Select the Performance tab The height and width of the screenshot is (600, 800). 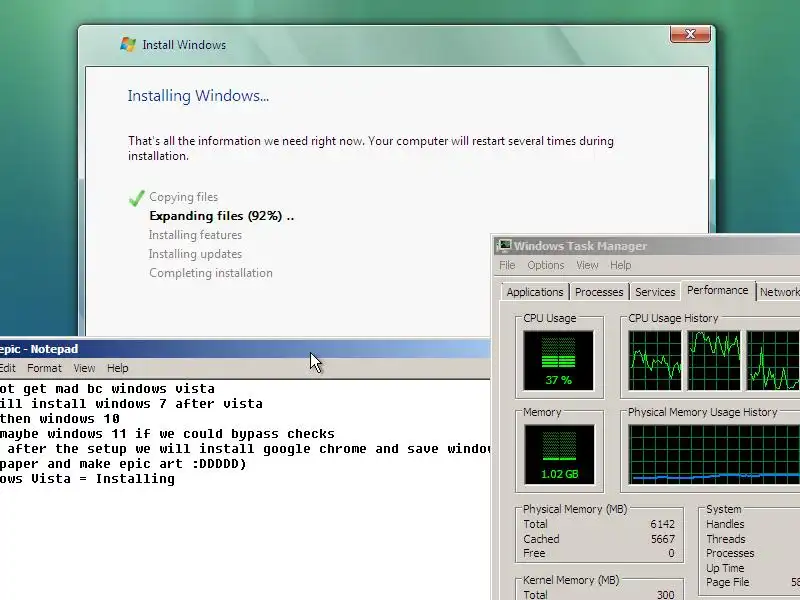coord(717,290)
